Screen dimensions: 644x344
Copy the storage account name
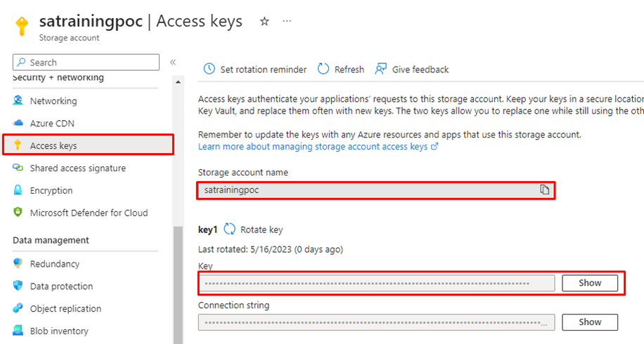(x=544, y=190)
